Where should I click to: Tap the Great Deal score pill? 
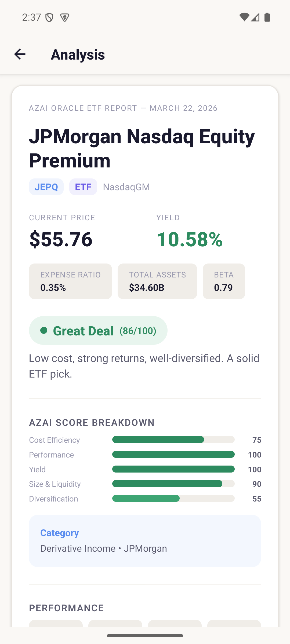[x=98, y=330]
